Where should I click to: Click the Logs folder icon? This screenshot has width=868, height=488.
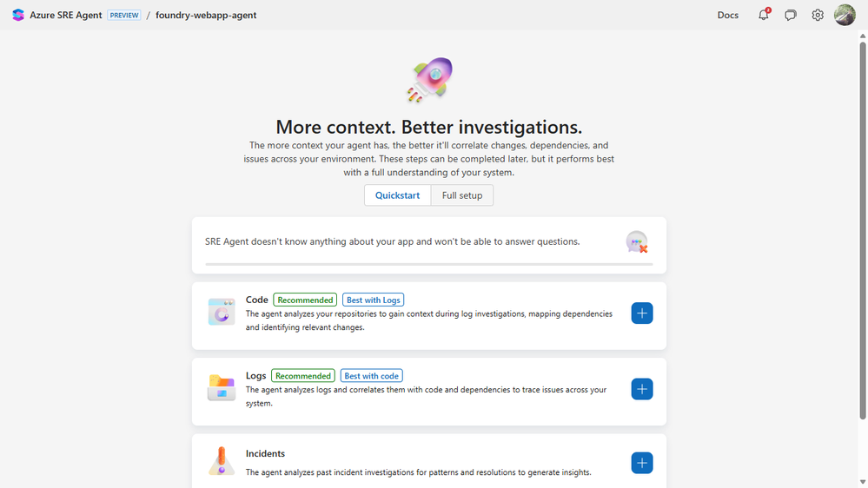(222, 388)
